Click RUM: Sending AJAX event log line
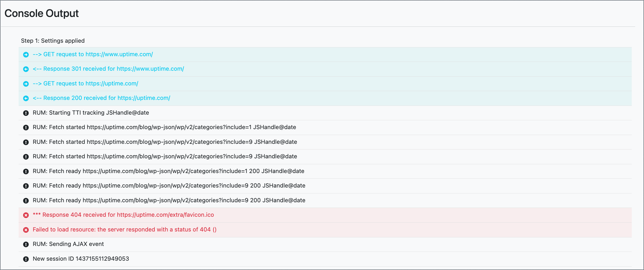The image size is (644, 270). point(325,244)
